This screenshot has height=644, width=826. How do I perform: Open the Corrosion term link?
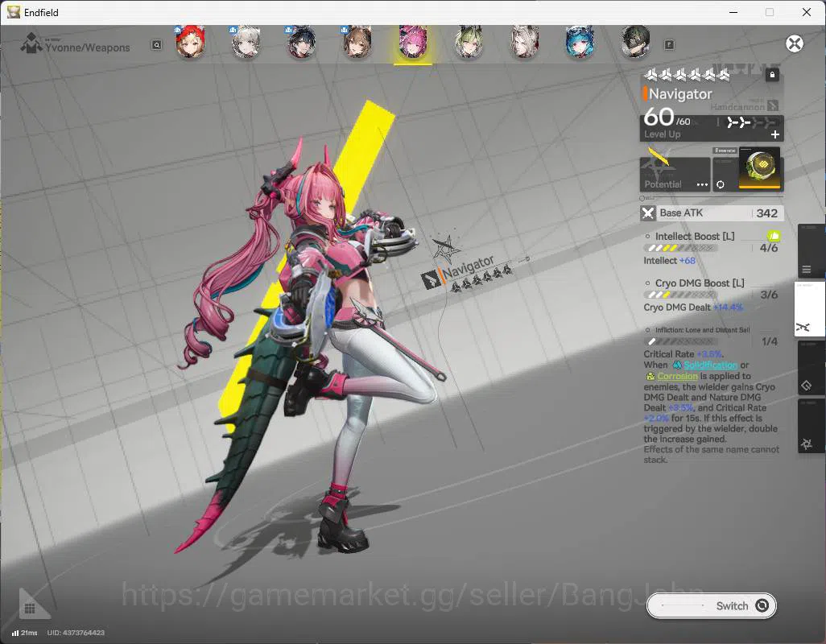[x=677, y=376]
